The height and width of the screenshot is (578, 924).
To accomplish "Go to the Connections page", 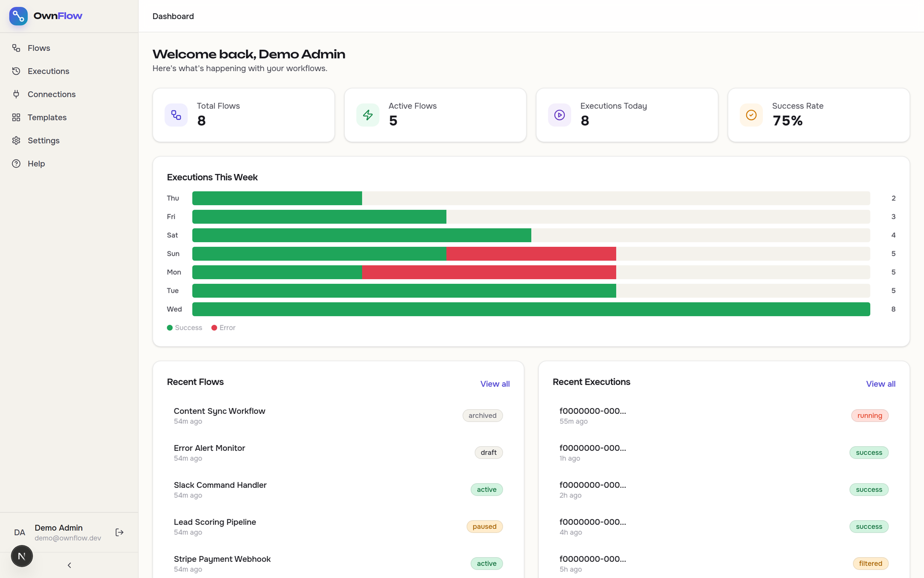I will coord(69,94).
